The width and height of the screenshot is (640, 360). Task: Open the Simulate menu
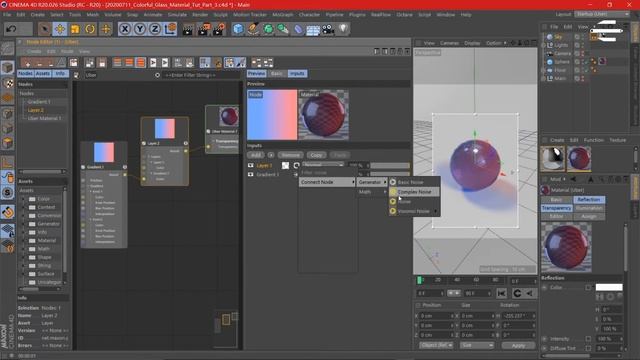tap(177, 14)
